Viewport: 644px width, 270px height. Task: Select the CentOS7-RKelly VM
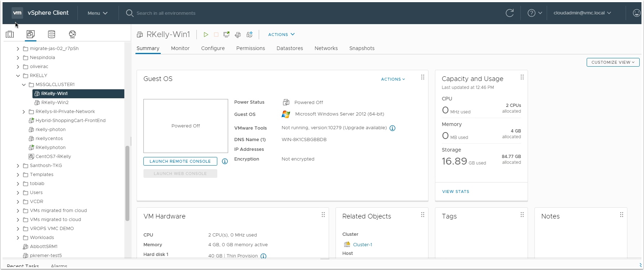coord(53,157)
